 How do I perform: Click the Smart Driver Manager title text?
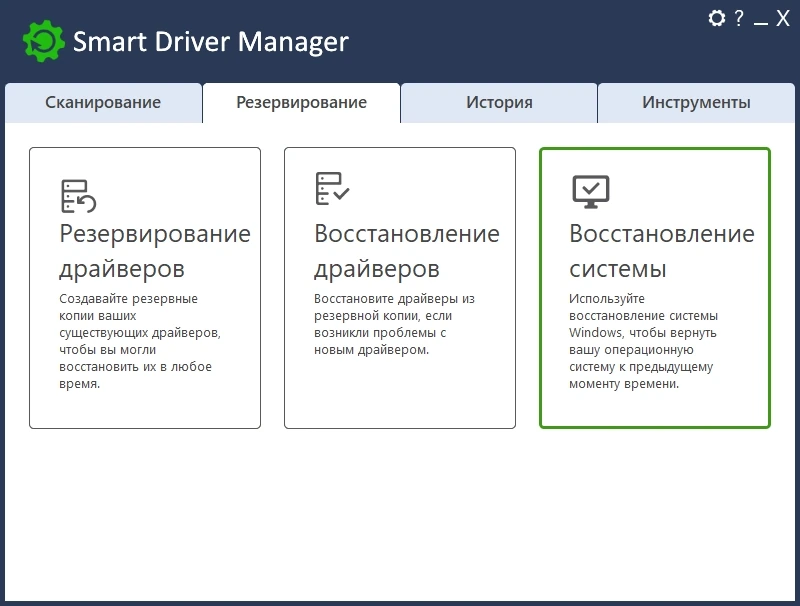point(211,42)
